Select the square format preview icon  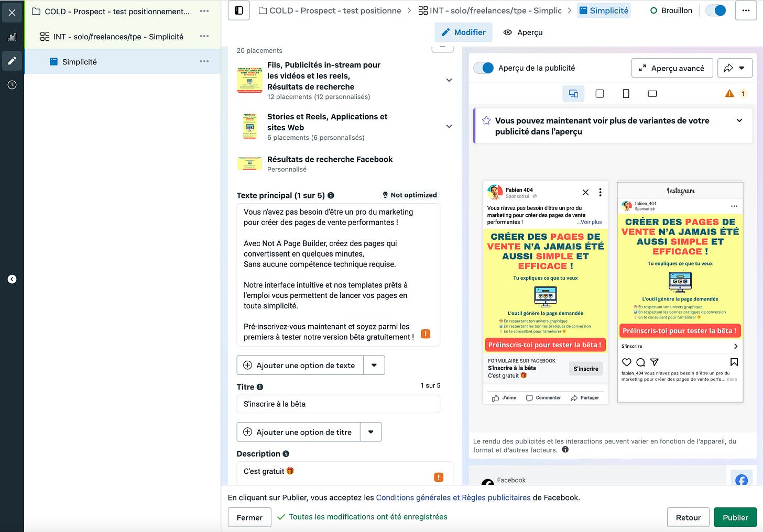599,93
